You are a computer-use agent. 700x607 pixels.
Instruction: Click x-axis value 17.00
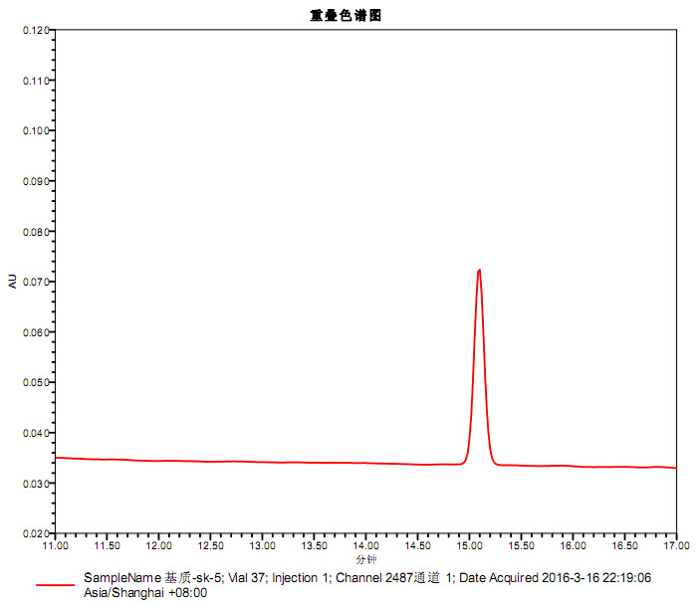click(677, 546)
